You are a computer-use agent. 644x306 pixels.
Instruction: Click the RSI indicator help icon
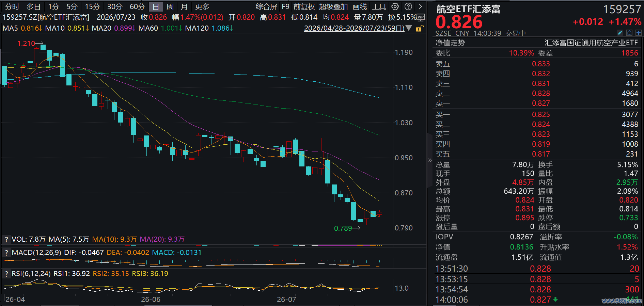pyautogui.click(x=6, y=274)
